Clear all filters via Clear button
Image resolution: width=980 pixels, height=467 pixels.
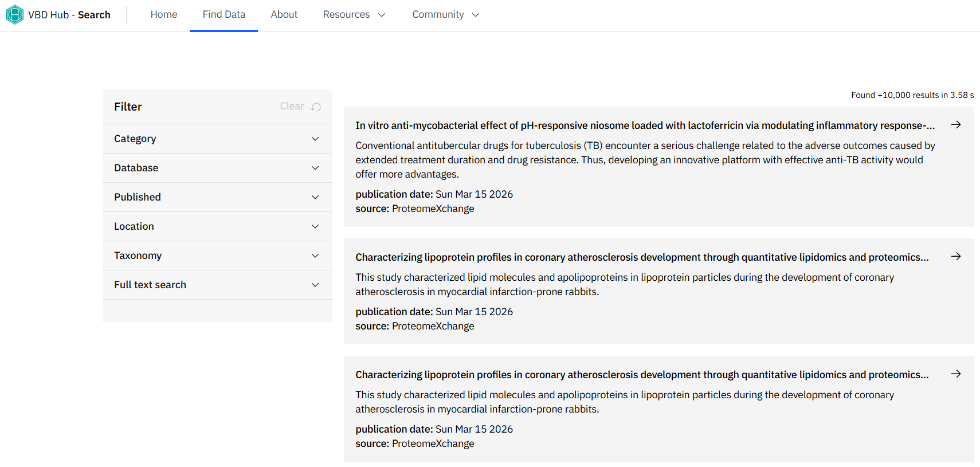[300, 106]
